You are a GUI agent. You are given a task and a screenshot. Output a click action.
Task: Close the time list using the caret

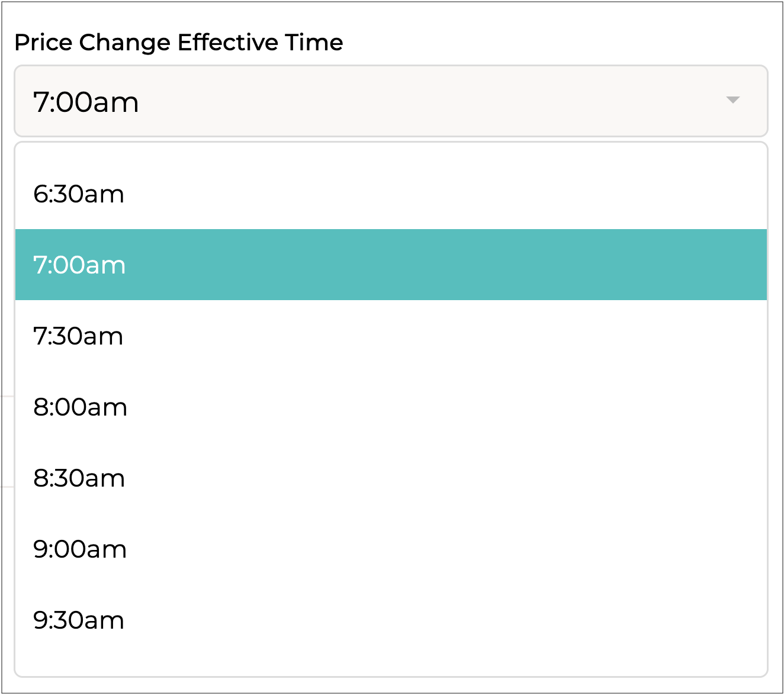732,100
